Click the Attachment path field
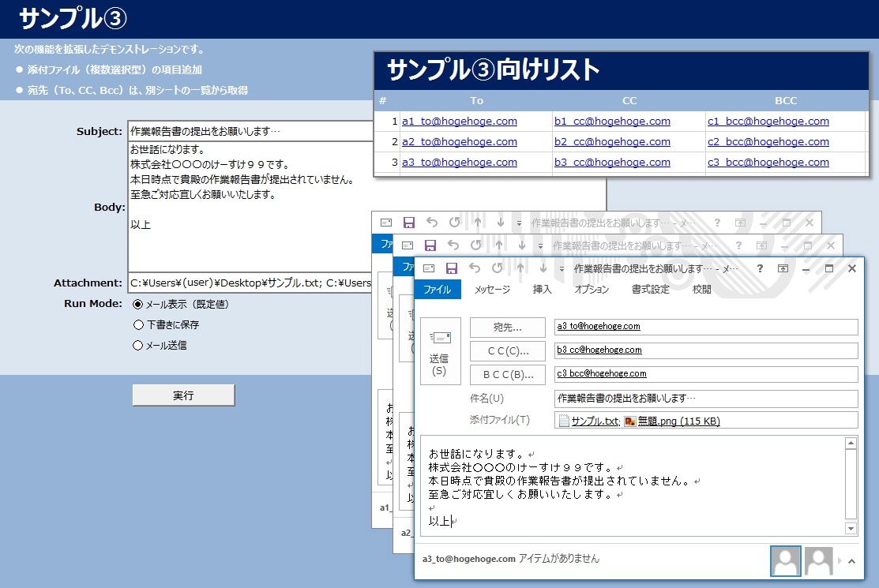 (250, 283)
